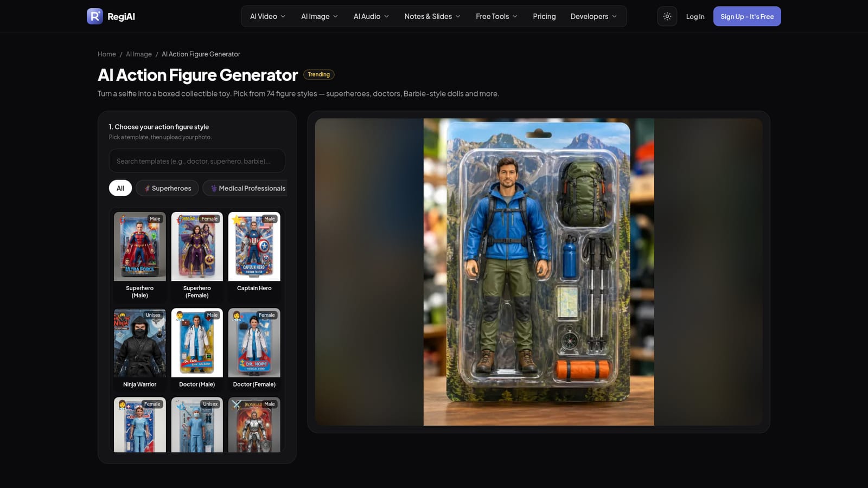Image resolution: width=868 pixels, height=488 pixels.
Task: Choose the Male armored knight template
Action: [254, 425]
